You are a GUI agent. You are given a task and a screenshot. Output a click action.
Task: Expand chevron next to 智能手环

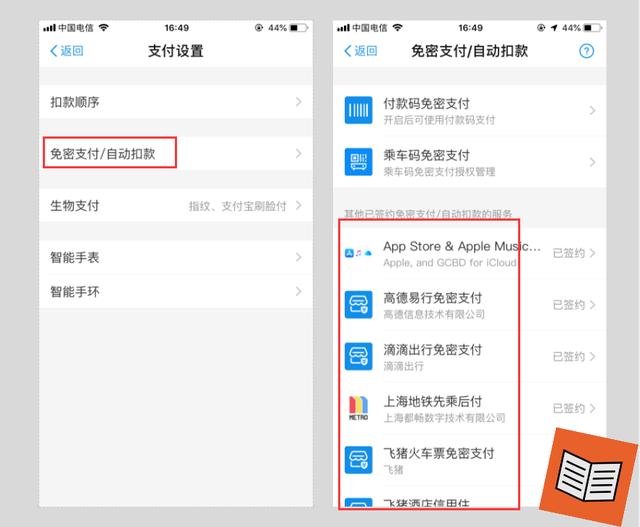(299, 291)
